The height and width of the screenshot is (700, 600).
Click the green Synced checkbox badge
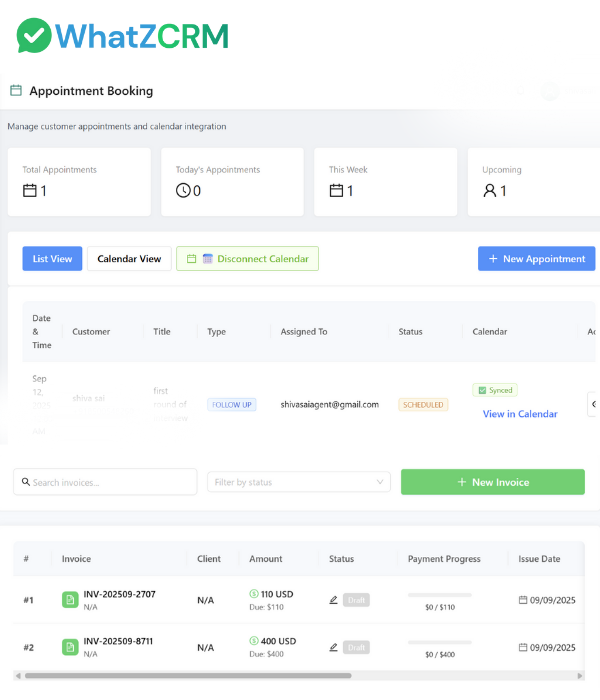point(495,390)
